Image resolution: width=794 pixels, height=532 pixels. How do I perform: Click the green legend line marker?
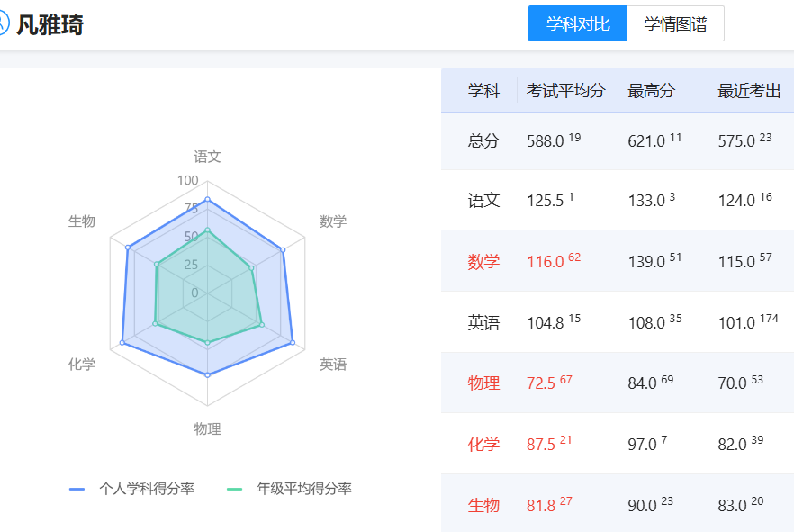point(235,489)
